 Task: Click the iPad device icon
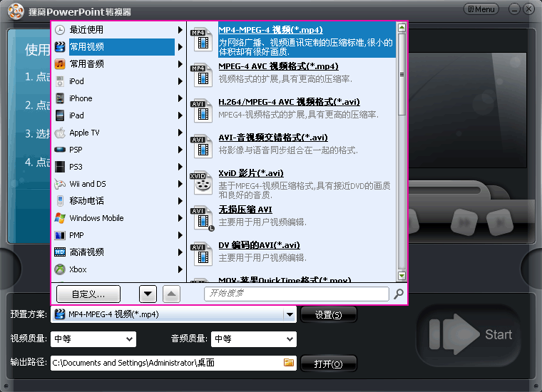click(x=60, y=115)
